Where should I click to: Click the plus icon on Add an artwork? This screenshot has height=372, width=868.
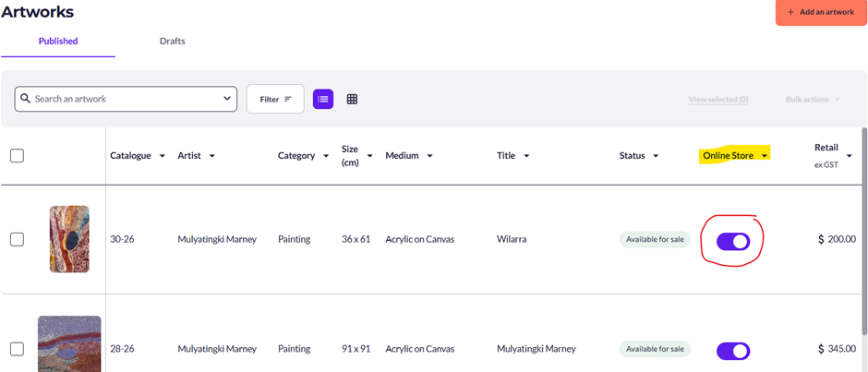790,12
